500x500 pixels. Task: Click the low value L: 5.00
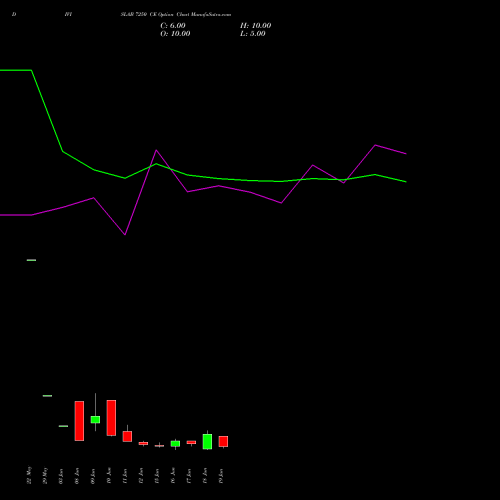tap(253, 34)
